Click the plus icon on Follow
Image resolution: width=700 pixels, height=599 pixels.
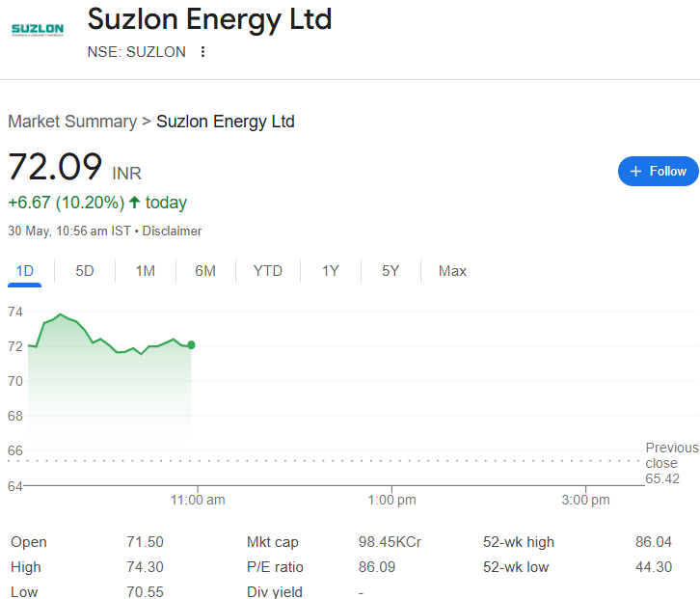tap(635, 171)
